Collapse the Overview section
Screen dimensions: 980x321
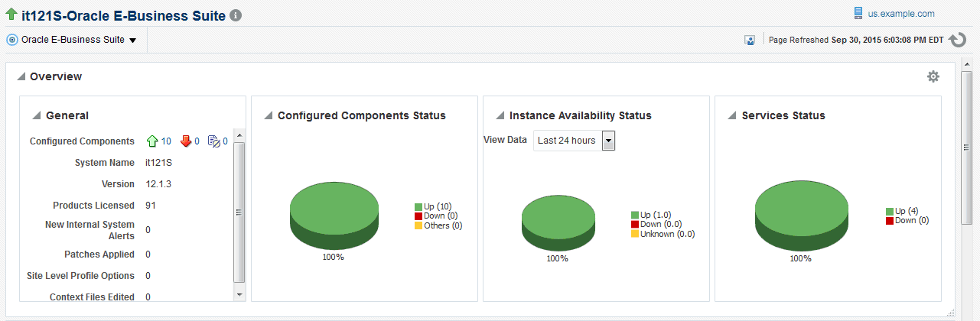pyautogui.click(x=21, y=76)
